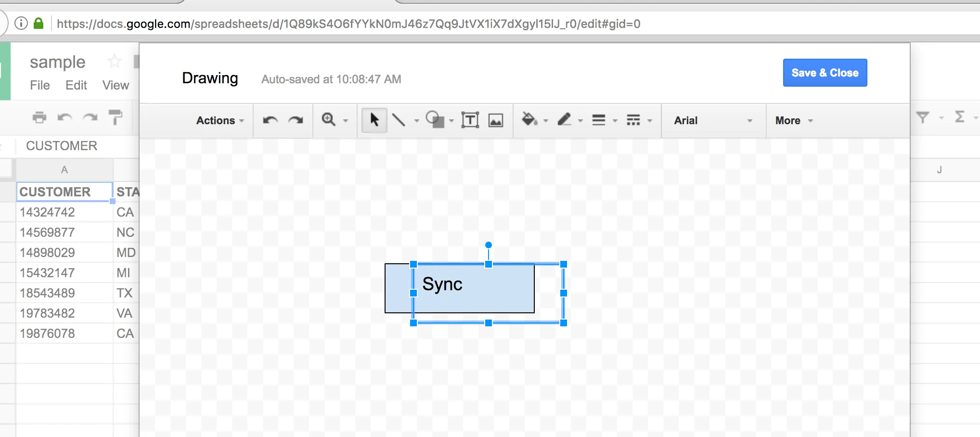The height and width of the screenshot is (437, 980).
Task: Click the Redo icon in the drawing toolbar
Action: tap(294, 120)
